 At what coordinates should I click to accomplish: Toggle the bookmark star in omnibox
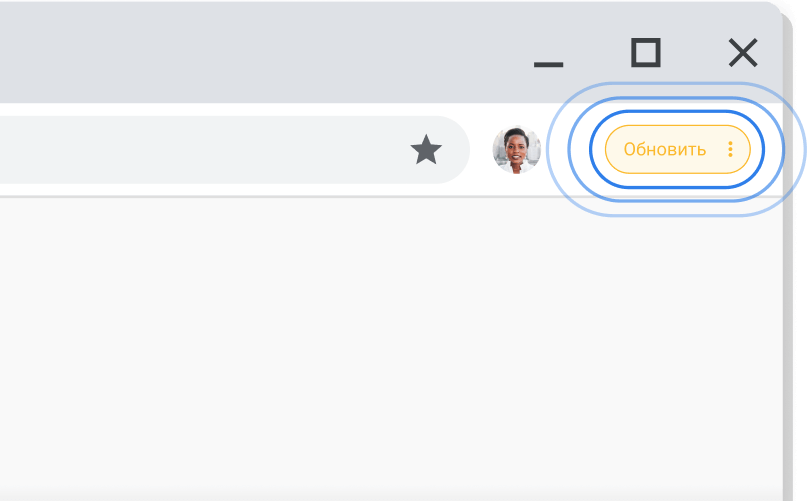pyautogui.click(x=426, y=150)
